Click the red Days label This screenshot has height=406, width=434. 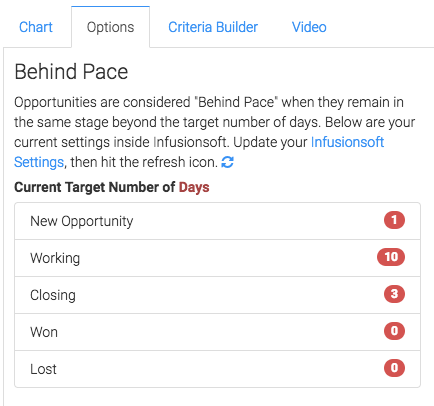tap(194, 187)
